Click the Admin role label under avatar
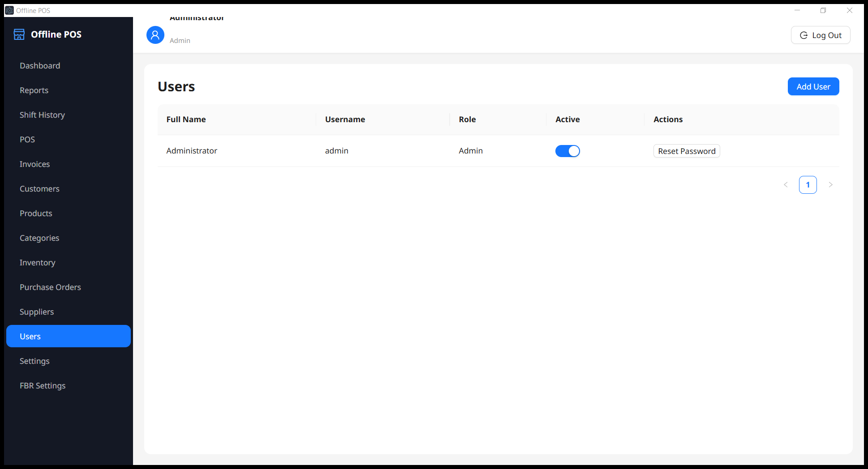868x469 pixels. [180, 40]
